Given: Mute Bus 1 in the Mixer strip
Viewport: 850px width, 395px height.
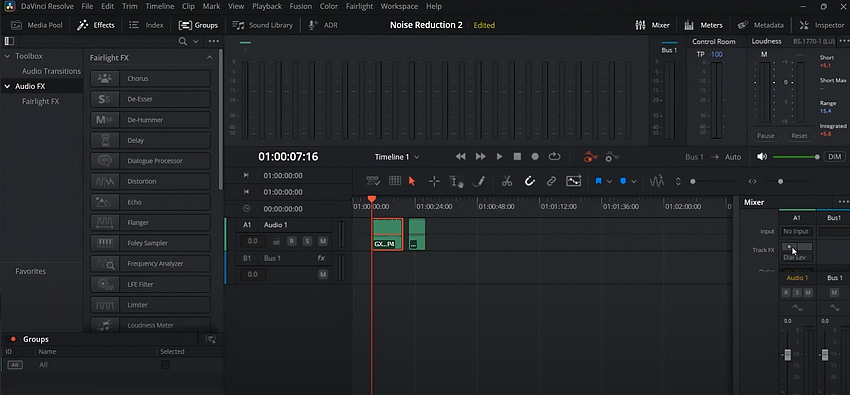Looking at the screenshot, I should click(834, 293).
